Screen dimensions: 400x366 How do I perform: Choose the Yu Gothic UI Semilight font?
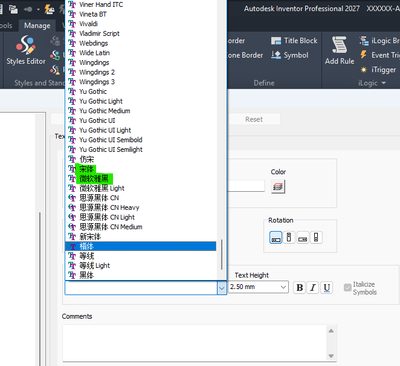coord(140,150)
